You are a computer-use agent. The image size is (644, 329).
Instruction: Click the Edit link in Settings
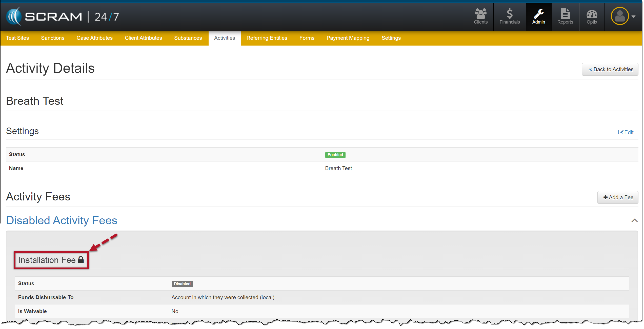click(626, 132)
